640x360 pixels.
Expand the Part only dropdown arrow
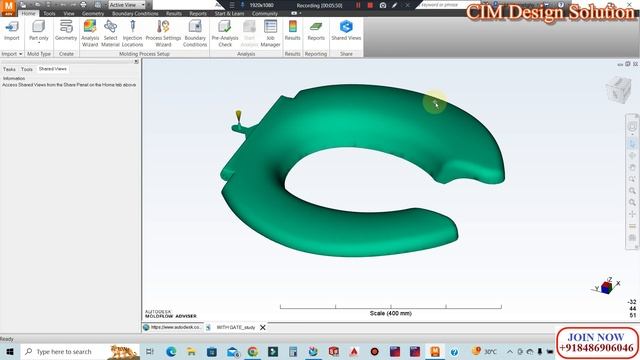pyautogui.click(x=39, y=43)
